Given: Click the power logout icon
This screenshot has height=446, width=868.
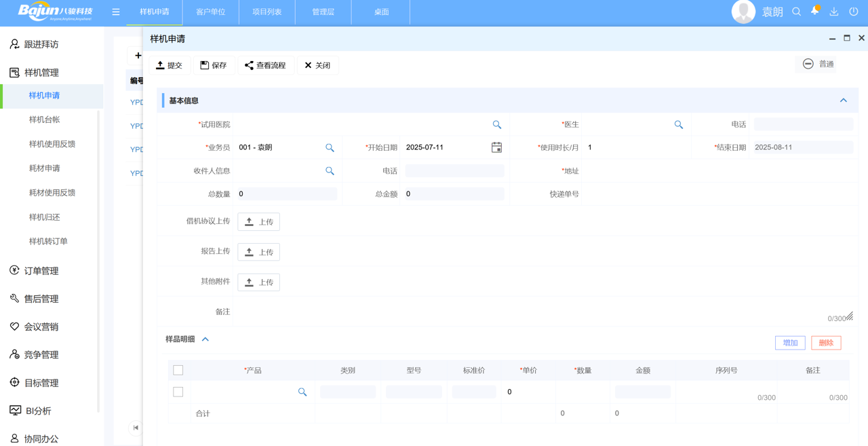Looking at the screenshot, I should [x=853, y=12].
